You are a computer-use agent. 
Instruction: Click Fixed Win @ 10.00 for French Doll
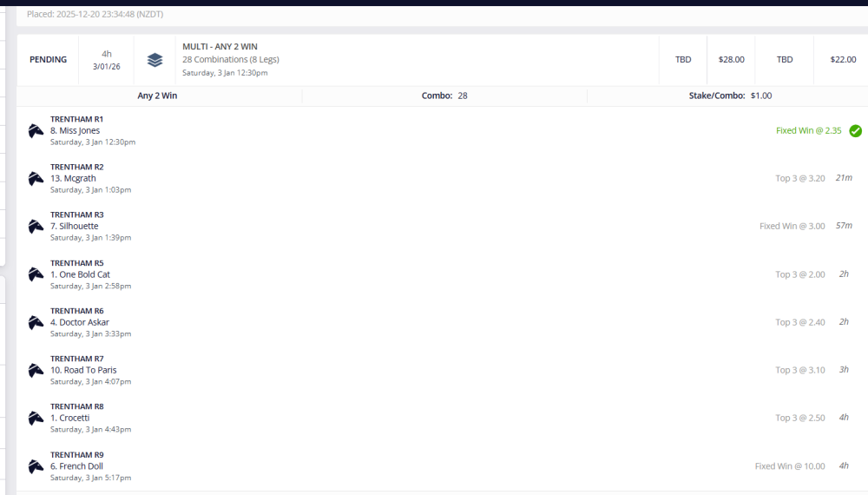pyautogui.click(x=789, y=466)
